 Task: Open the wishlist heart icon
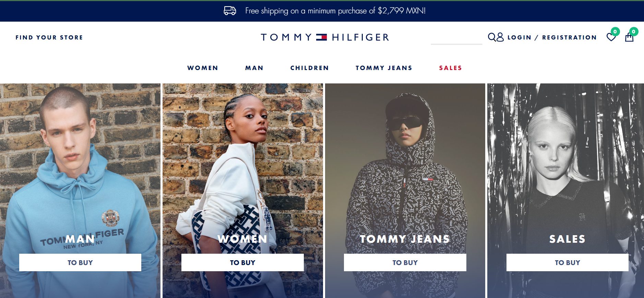tap(611, 37)
